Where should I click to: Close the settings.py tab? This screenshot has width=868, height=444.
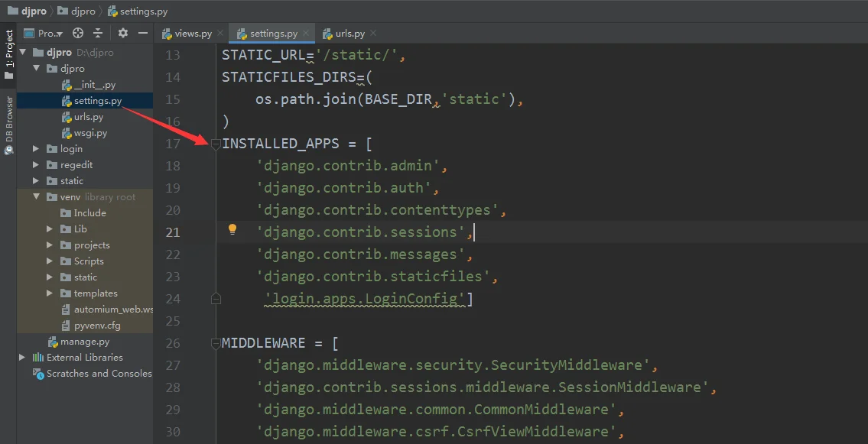click(306, 34)
